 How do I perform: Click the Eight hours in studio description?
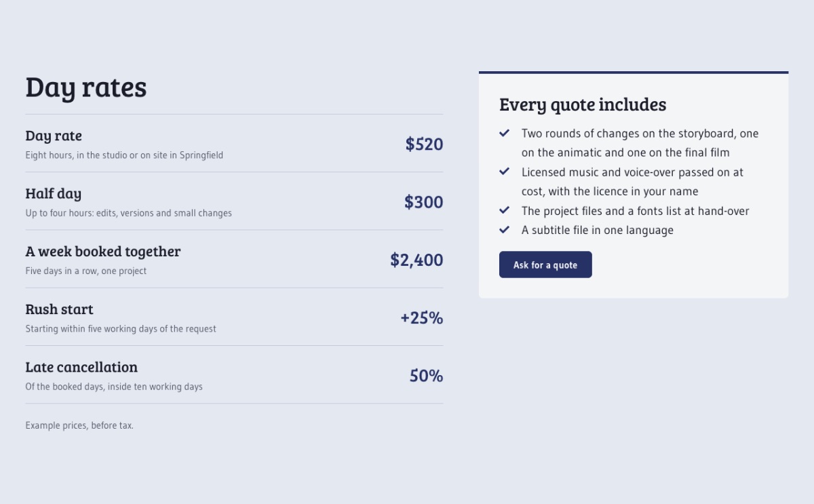[124, 155]
